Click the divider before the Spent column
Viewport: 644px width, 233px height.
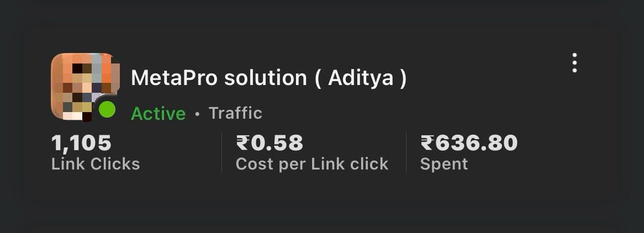406,153
